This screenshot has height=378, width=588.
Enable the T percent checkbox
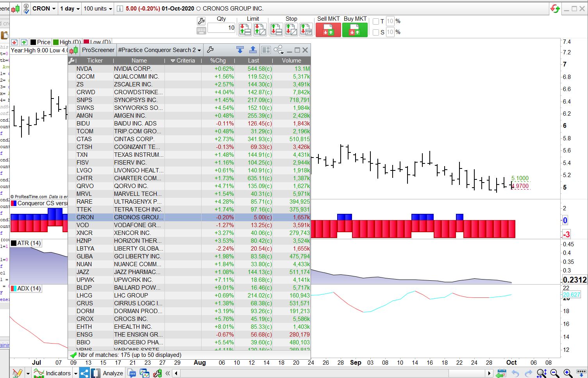(376, 21)
